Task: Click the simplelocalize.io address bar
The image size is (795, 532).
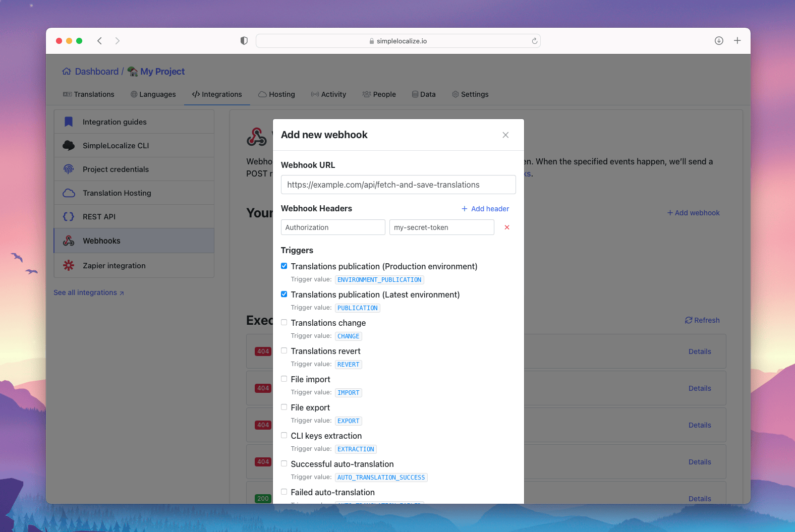Action: (x=398, y=41)
